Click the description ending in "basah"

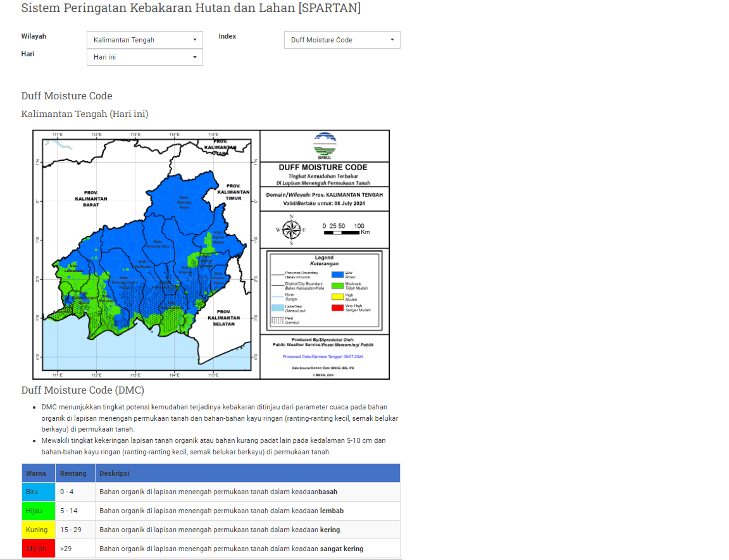[x=218, y=492]
